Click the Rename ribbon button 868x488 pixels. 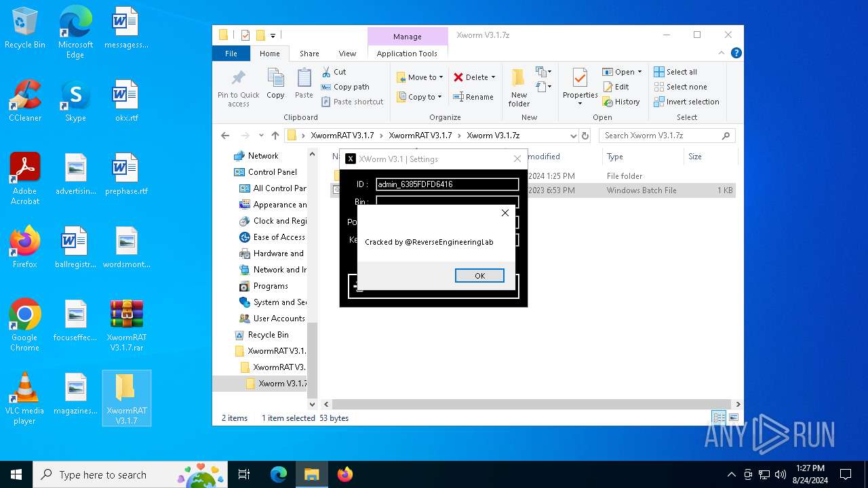tap(474, 97)
